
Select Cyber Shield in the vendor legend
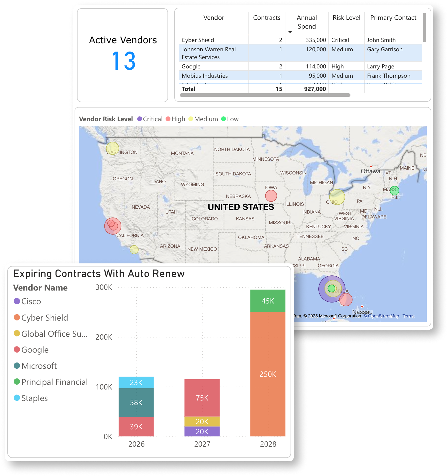pos(41,317)
